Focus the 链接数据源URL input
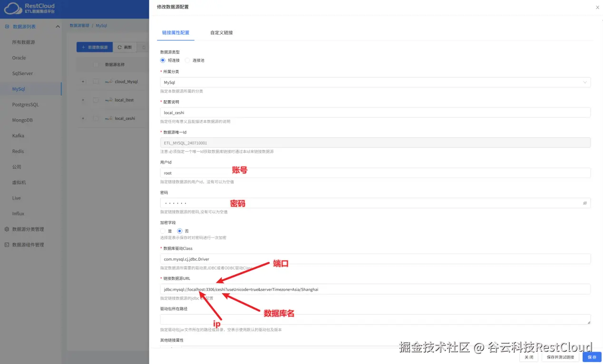Image resolution: width=603 pixels, height=364 pixels. [375, 289]
